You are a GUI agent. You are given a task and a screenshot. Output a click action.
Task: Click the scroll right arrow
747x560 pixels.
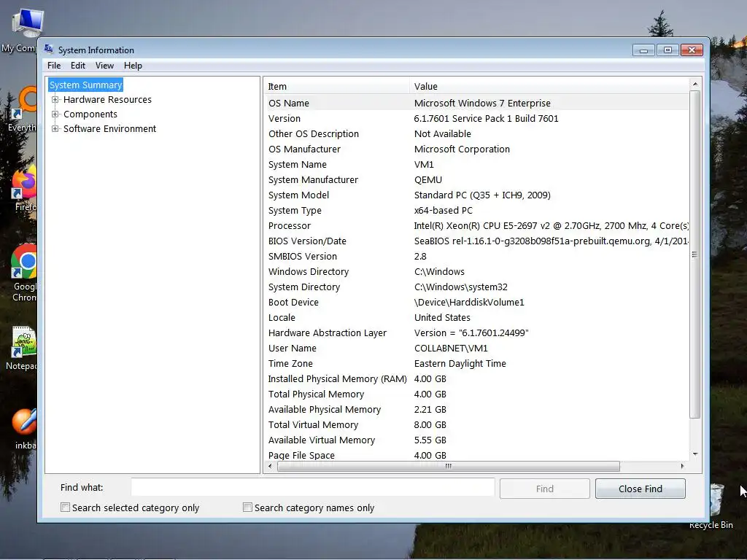pyautogui.click(x=682, y=466)
